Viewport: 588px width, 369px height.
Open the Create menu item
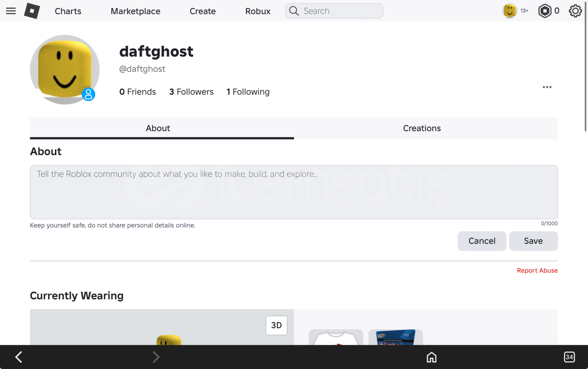pyautogui.click(x=203, y=11)
